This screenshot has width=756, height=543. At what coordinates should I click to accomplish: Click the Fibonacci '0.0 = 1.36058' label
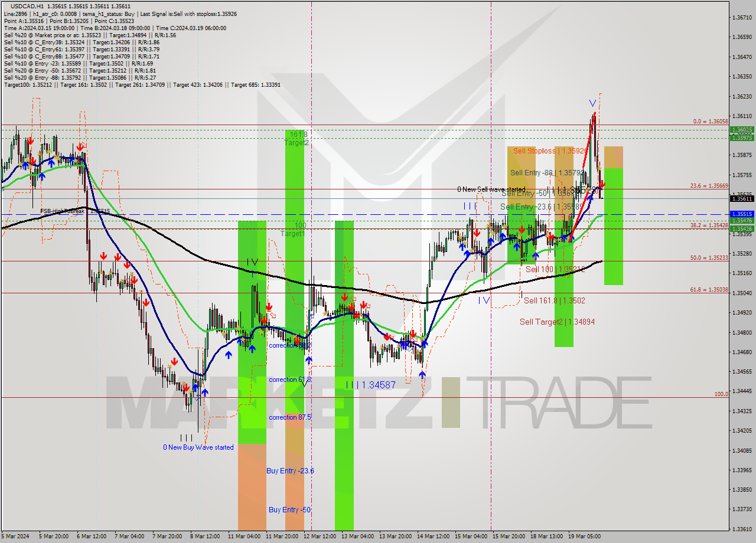coord(711,121)
